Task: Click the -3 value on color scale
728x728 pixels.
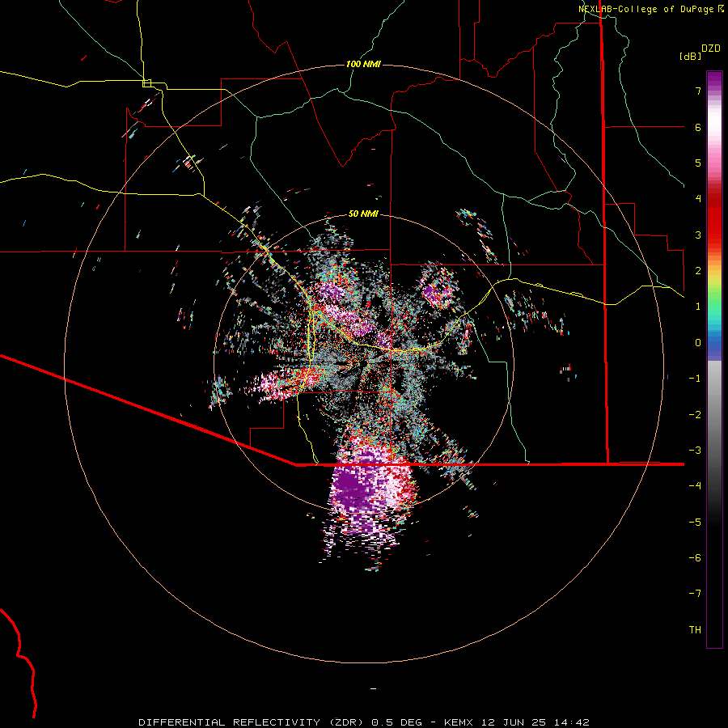Action: [695, 451]
